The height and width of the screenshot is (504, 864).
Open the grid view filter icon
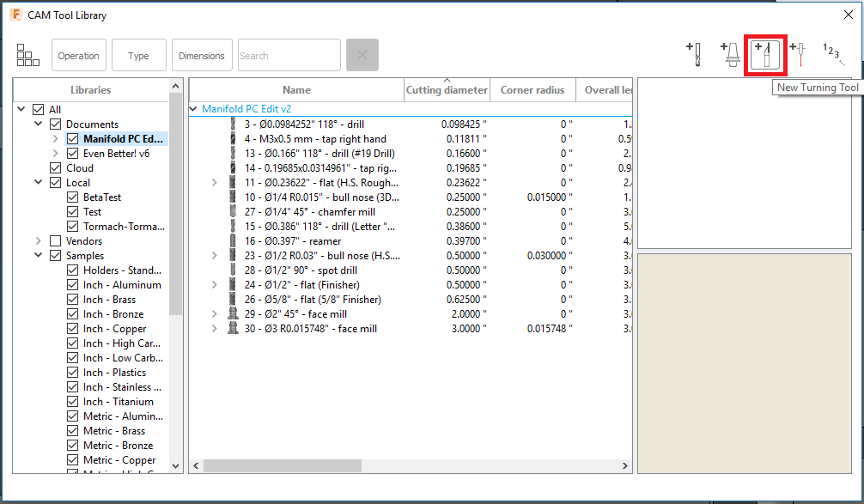click(28, 55)
